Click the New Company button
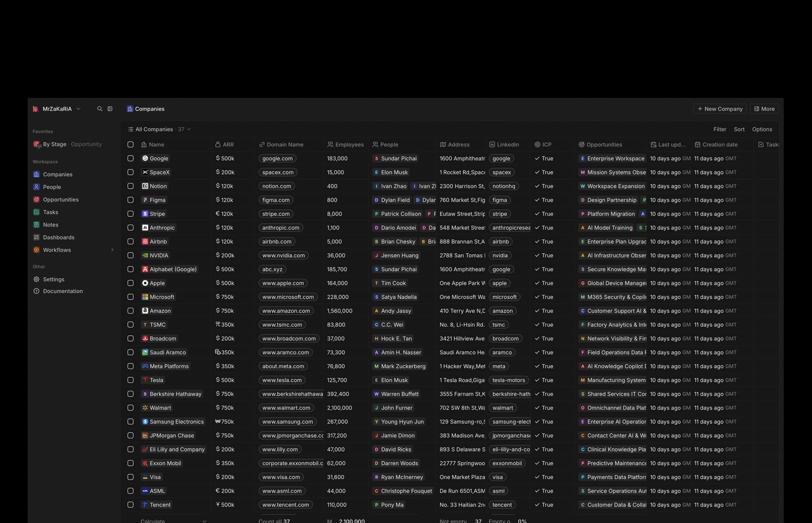Image resolution: width=812 pixels, height=523 pixels. coord(720,109)
